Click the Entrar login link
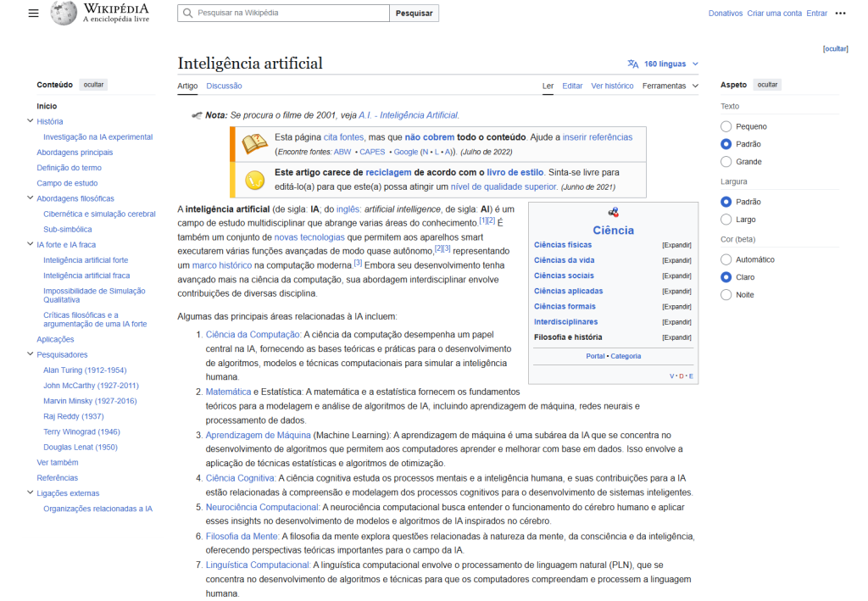This screenshot has height=601, width=868. (817, 14)
